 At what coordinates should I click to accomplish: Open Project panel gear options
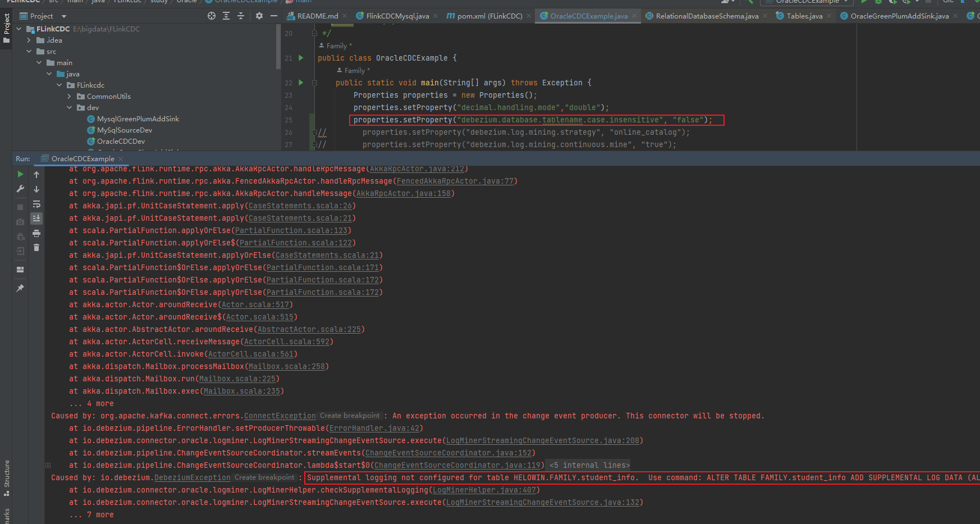tap(259, 16)
